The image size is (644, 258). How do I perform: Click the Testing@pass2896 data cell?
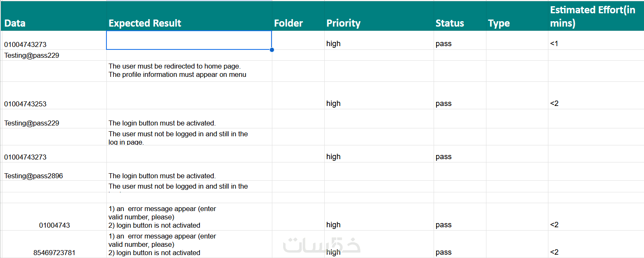(x=34, y=176)
